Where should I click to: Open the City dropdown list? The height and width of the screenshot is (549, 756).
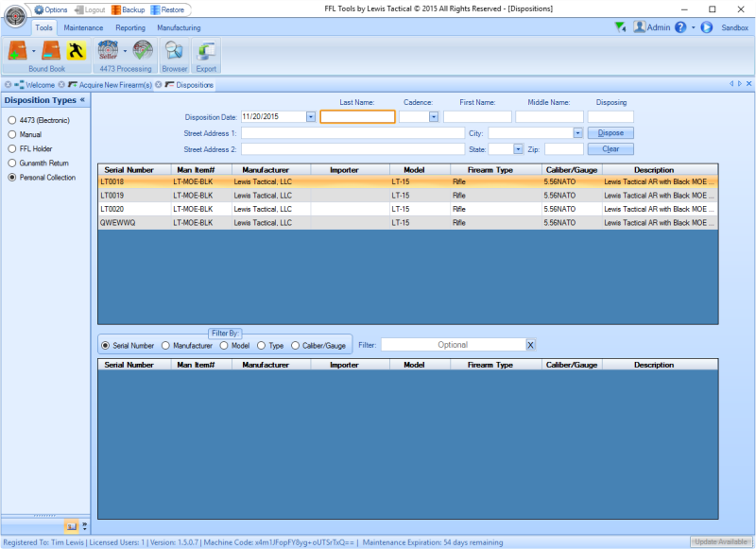coord(577,133)
